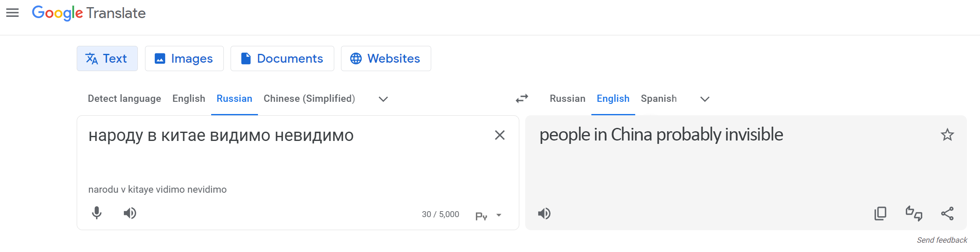Swap source and target languages
The image size is (980, 252).
tap(522, 98)
